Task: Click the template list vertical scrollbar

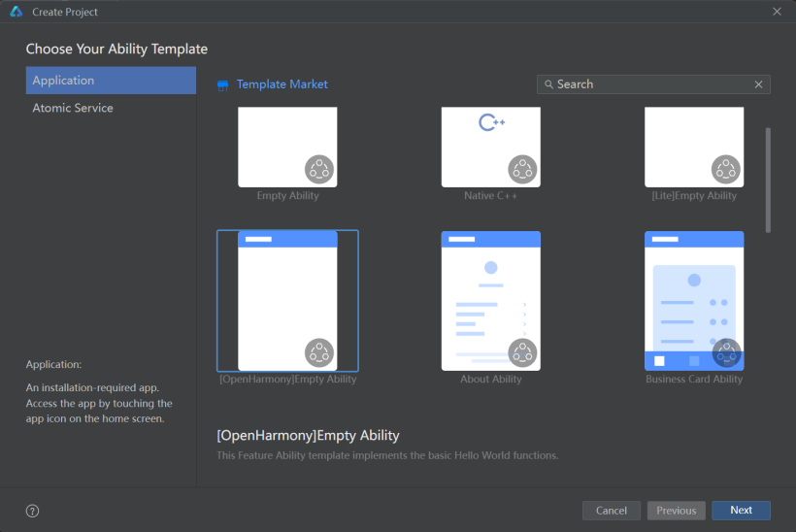Action: 768,181
